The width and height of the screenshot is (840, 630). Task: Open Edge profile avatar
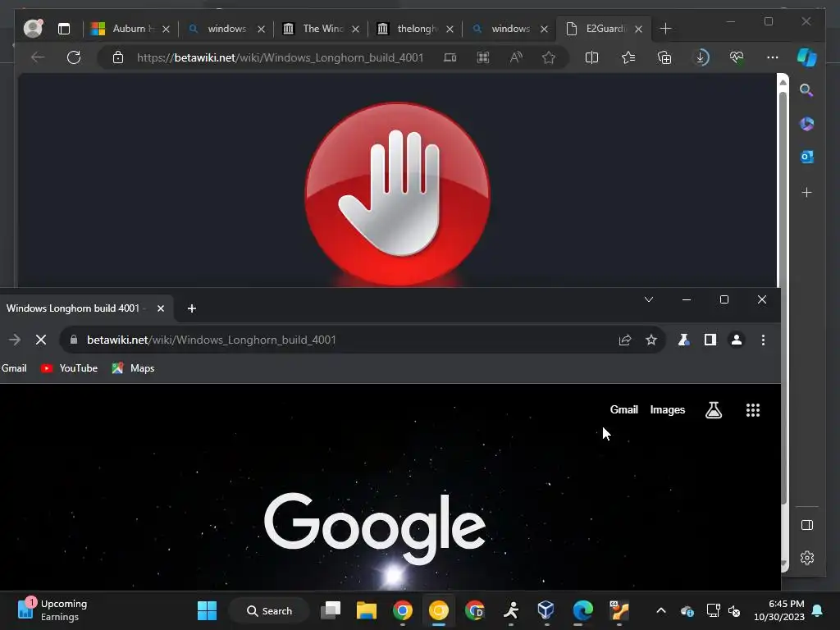pos(33,29)
